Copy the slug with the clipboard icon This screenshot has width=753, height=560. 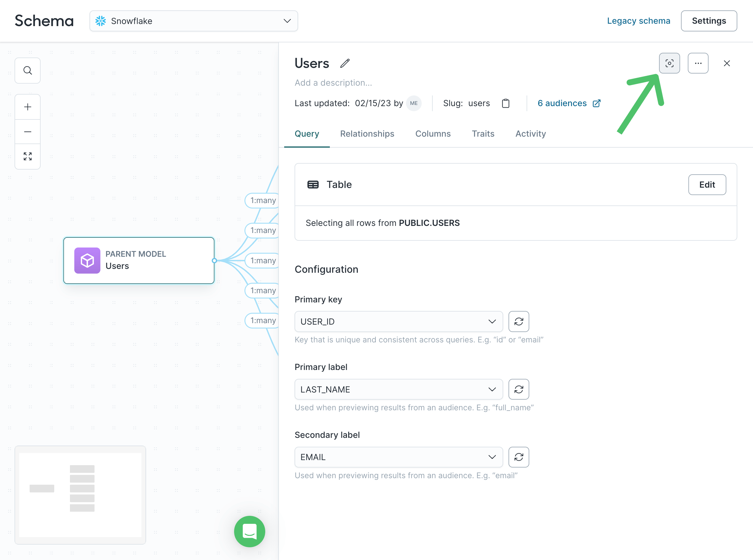[x=505, y=103]
